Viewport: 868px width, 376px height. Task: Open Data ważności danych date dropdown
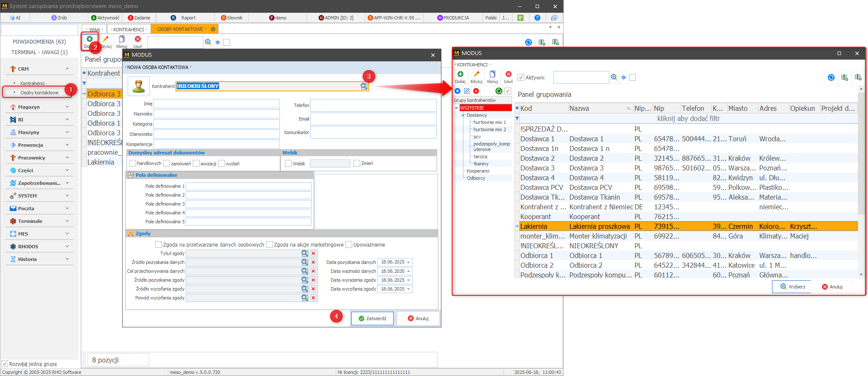tap(408, 272)
